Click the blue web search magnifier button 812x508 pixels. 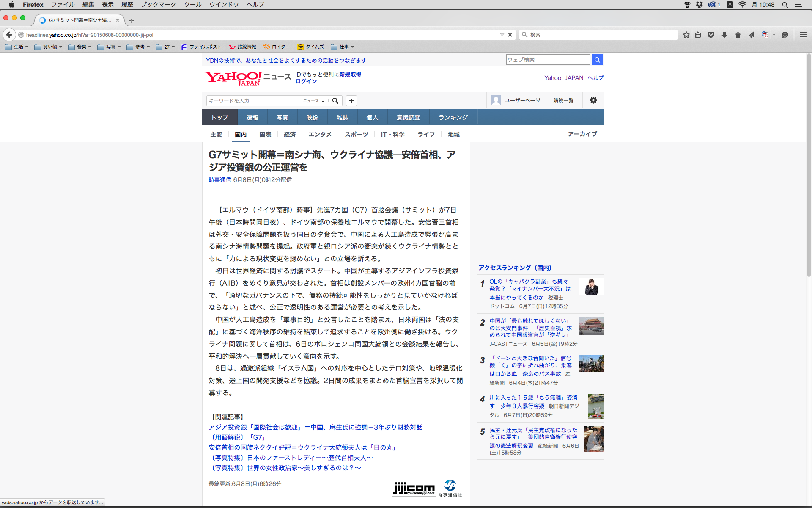(597, 60)
